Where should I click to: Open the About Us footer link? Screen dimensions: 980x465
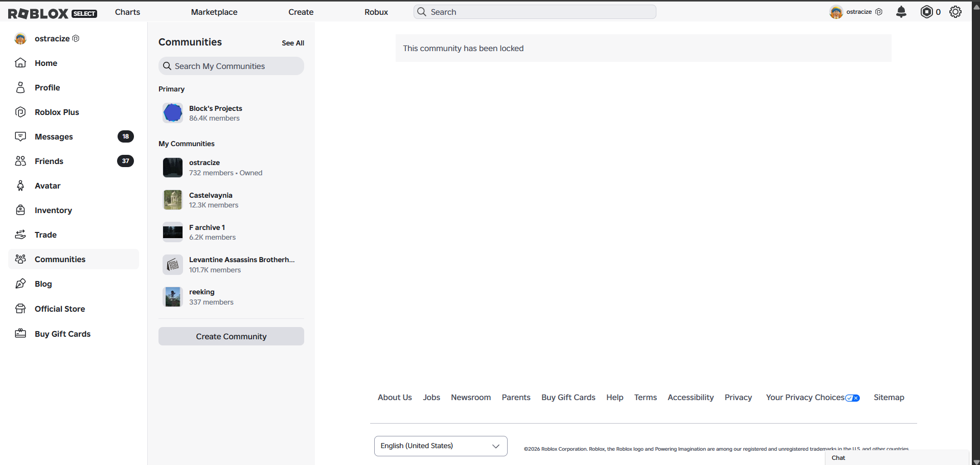(x=395, y=398)
